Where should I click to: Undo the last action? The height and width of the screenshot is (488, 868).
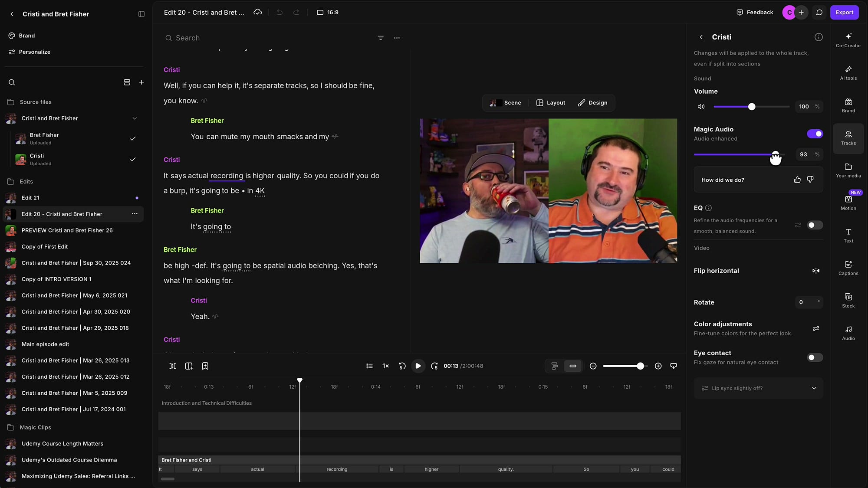click(279, 12)
